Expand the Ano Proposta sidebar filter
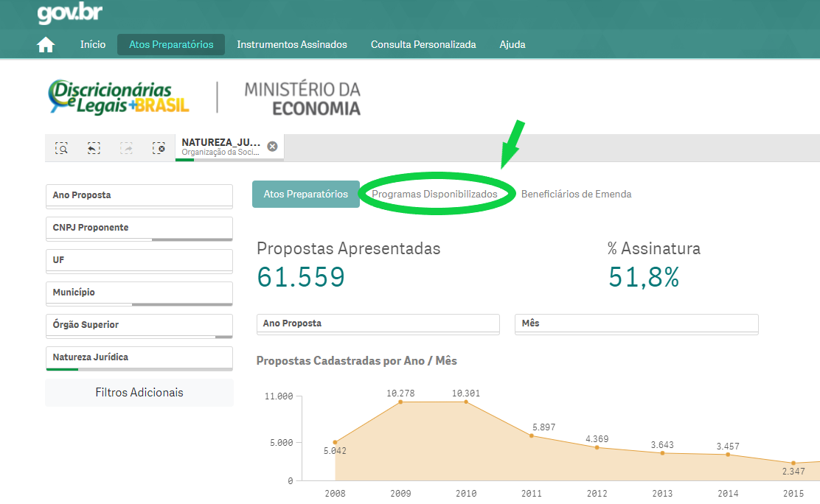Viewport: 820px width, 504px height. click(139, 196)
